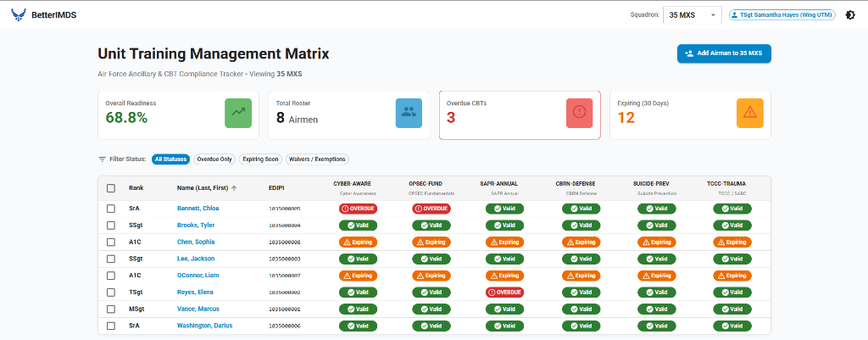The width and height of the screenshot is (868, 340).
Task: Click the Rank column header
Action: click(136, 188)
